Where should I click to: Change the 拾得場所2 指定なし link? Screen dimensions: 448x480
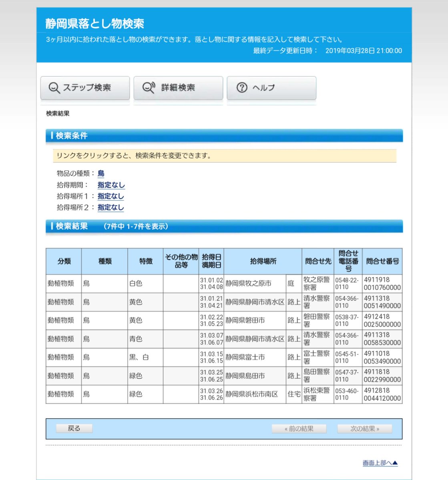pos(111,207)
